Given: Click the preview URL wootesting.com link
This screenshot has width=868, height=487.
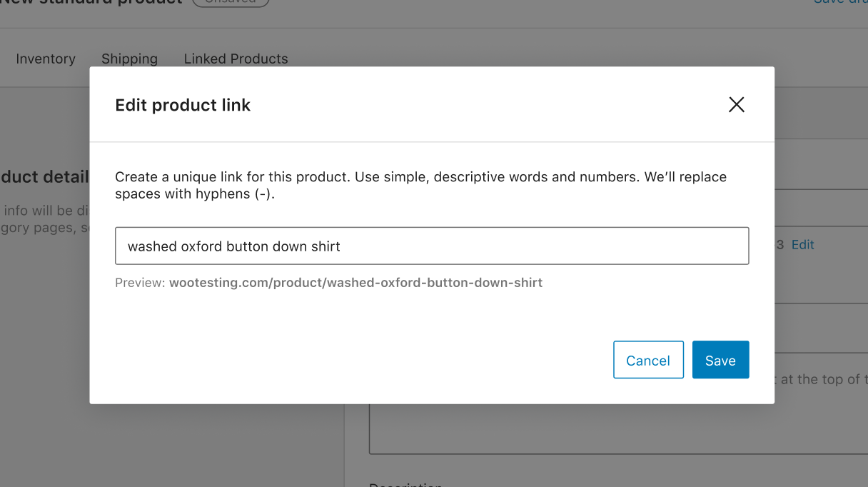Looking at the screenshot, I should point(355,282).
